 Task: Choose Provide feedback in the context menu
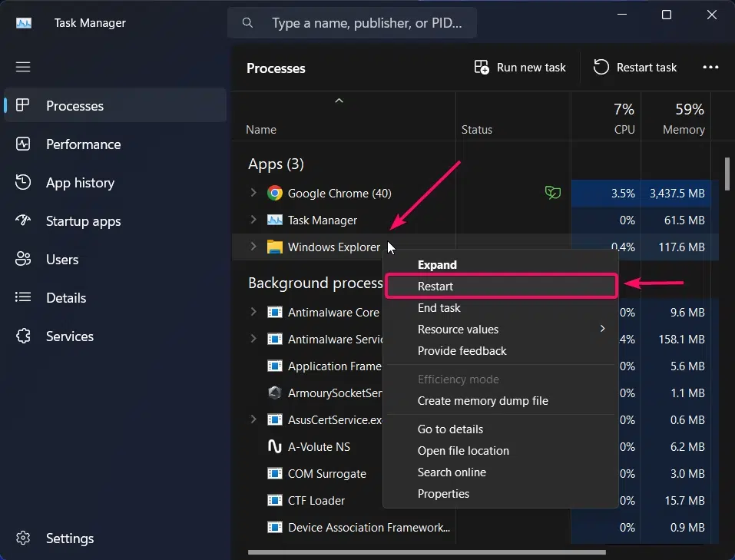click(x=501, y=351)
